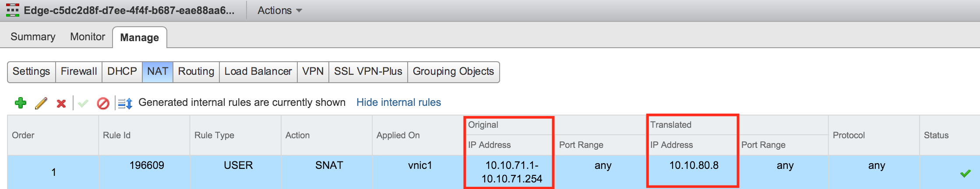This screenshot has width=980, height=189.
Task: Open the SSL VPN-Plus section
Action: (x=368, y=71)
